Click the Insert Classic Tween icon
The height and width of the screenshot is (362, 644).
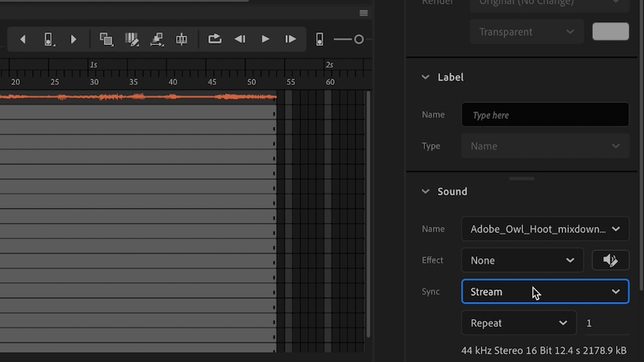coord(157,39)
